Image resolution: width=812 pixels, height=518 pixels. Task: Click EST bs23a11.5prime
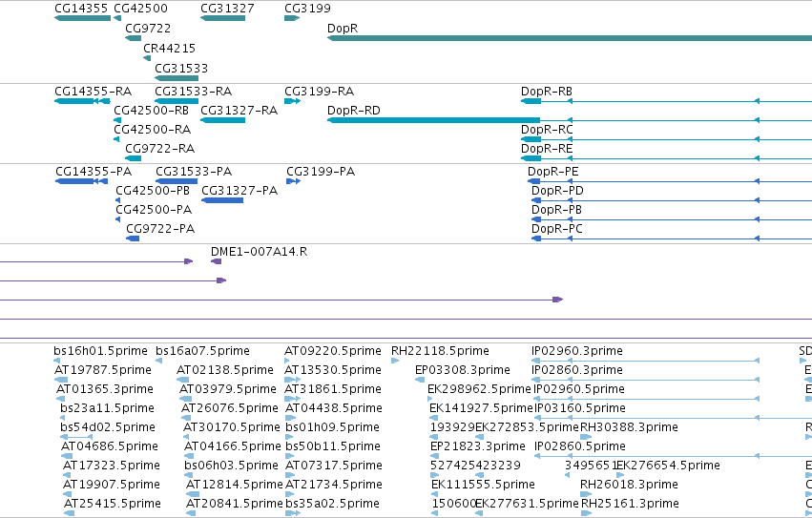[x=65, y=419]
